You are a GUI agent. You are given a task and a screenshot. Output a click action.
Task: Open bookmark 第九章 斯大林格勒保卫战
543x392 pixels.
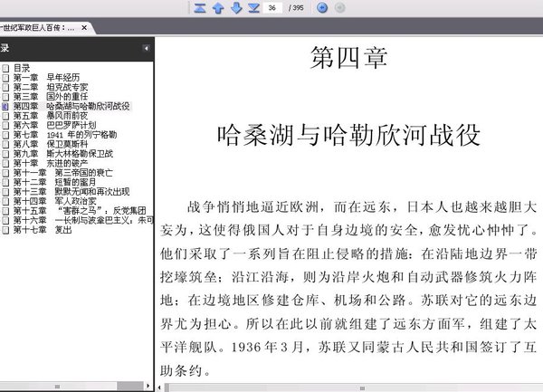pyautogui.click(x=63, y=153)
